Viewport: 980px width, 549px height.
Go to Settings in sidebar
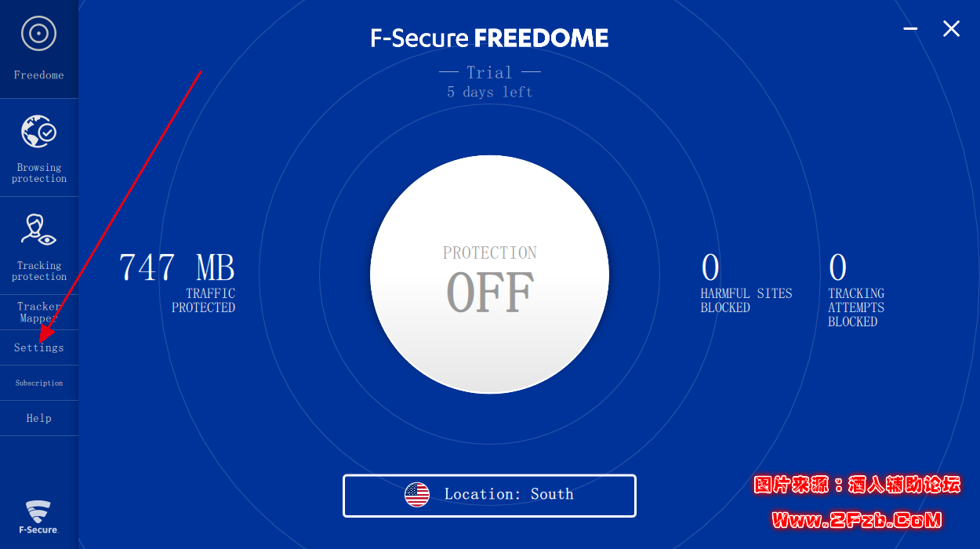38,347
